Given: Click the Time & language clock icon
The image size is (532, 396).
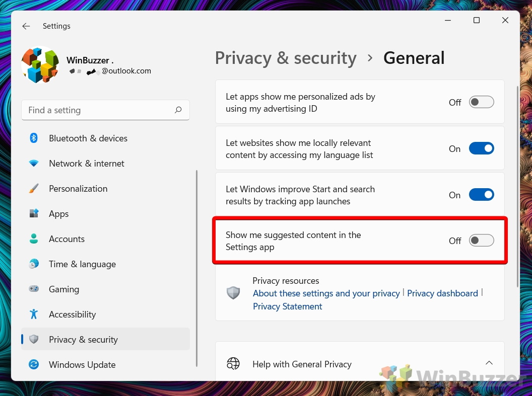Looking at the screenshot, I should pyautogui.click(x=34, y=264).
